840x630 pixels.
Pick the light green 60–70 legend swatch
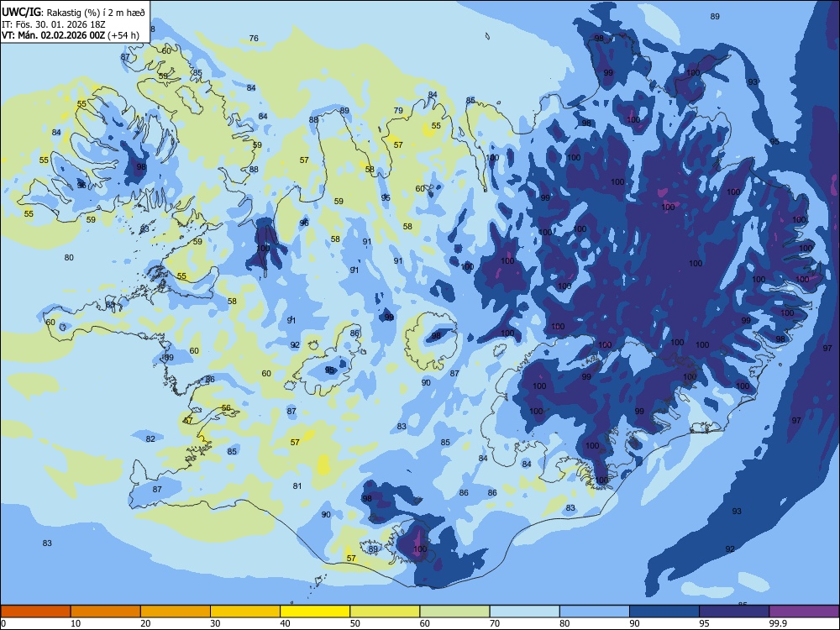click(454, 612)
